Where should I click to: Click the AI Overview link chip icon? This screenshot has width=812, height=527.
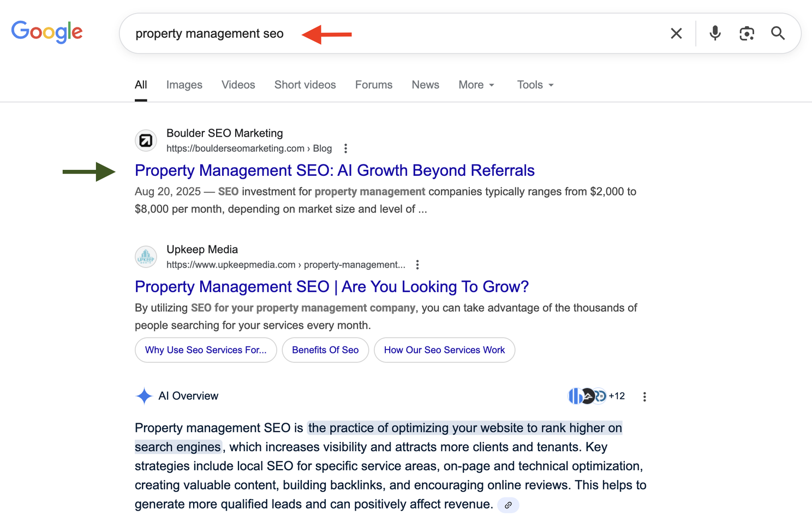click(x=508, y=505)
